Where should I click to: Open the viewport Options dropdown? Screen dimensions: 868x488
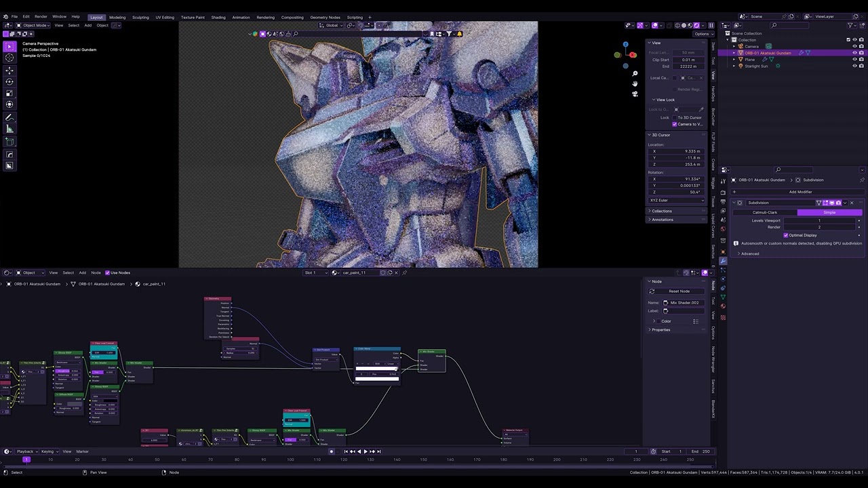[x=703, y=34]
